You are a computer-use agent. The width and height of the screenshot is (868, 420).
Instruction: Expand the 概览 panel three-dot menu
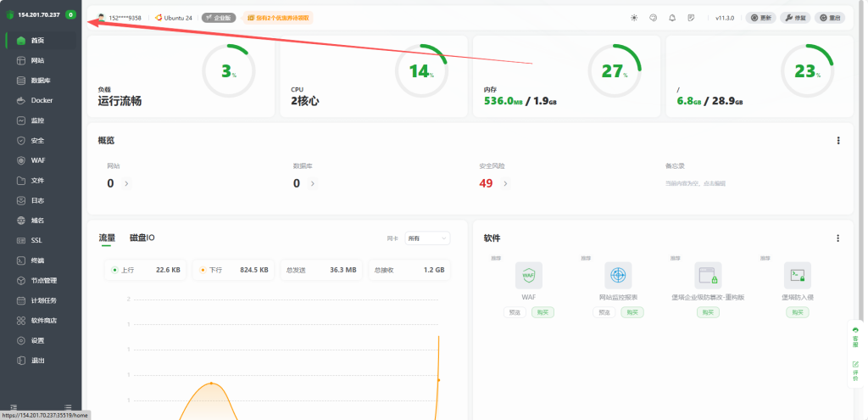click(x=838, y=141)
